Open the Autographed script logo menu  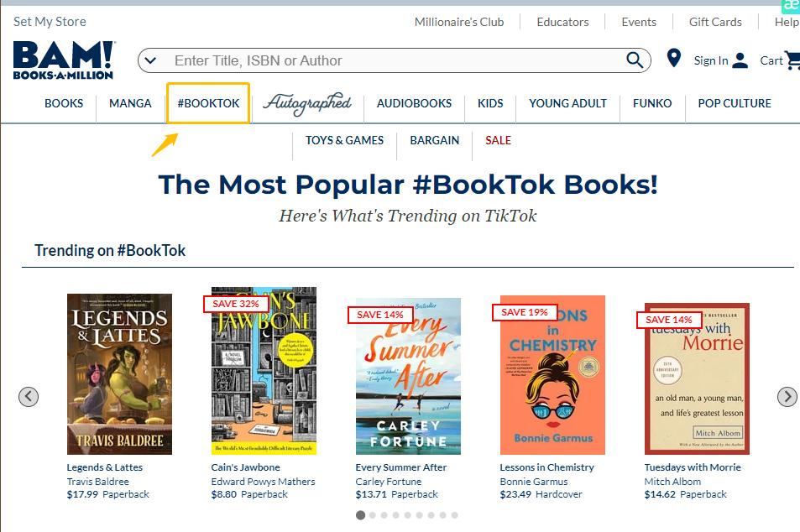pos(307,103)
